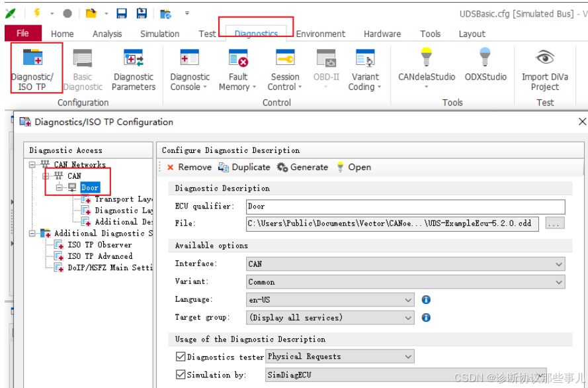Screen dimensions: 588x388
Task: Open configuration with the folder icon
Action: tap(91, 13)
